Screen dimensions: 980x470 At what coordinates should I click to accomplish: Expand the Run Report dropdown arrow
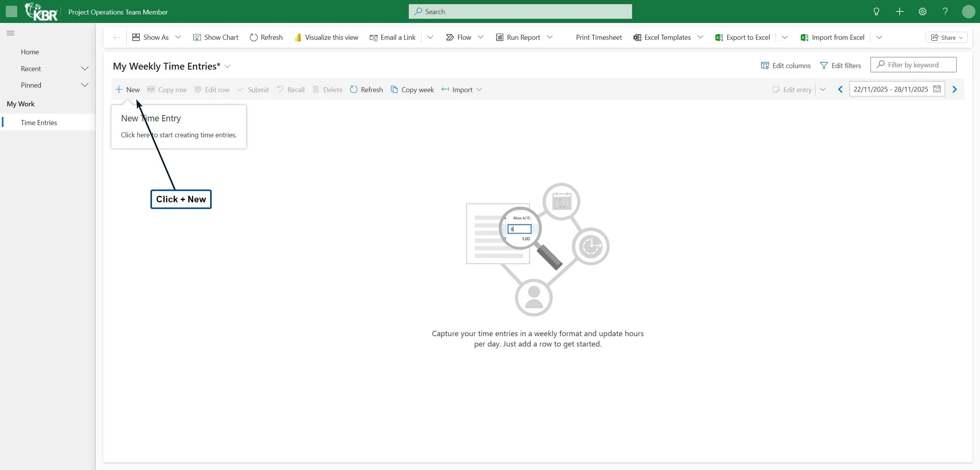pos(550,37)
